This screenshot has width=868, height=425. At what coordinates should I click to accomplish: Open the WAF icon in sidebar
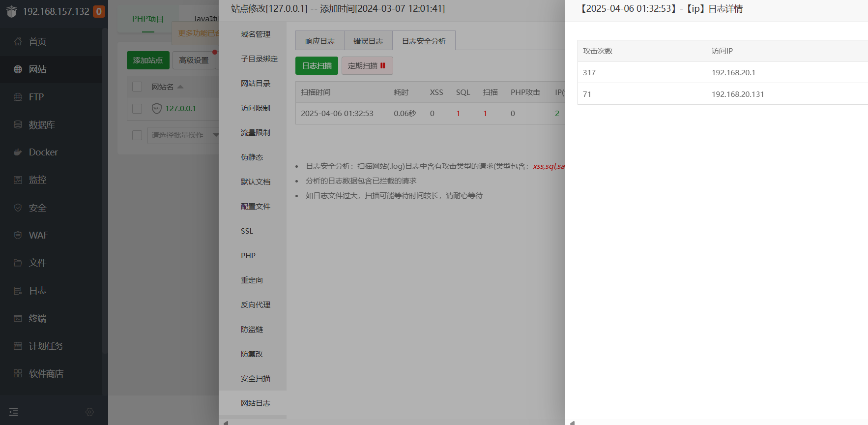(18, 235)
